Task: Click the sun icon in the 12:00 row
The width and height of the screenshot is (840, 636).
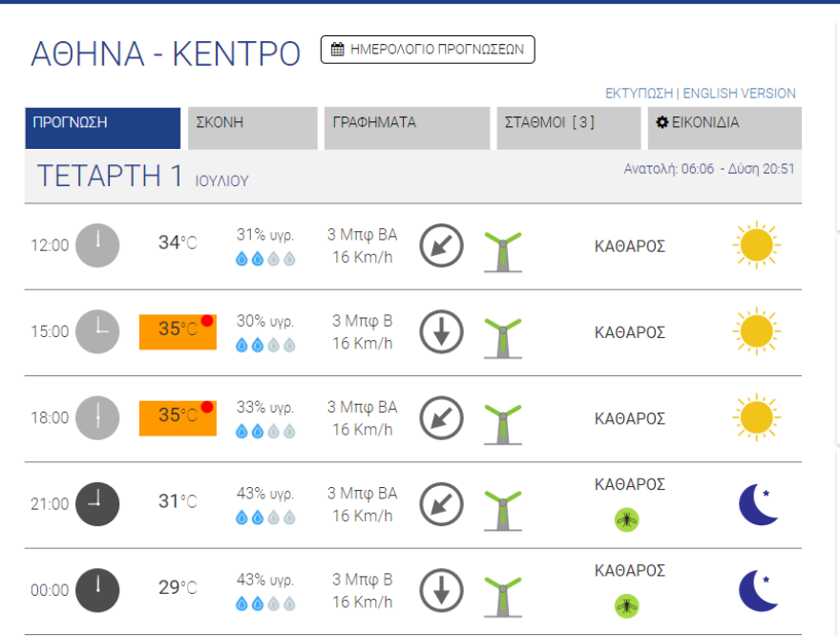Action: pos(756,245)
